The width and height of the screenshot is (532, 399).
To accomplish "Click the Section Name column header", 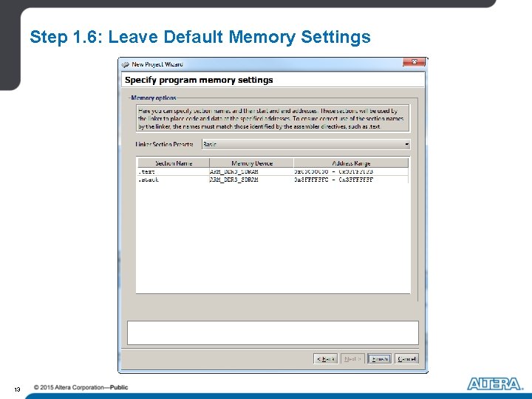I will click(174, 163).
